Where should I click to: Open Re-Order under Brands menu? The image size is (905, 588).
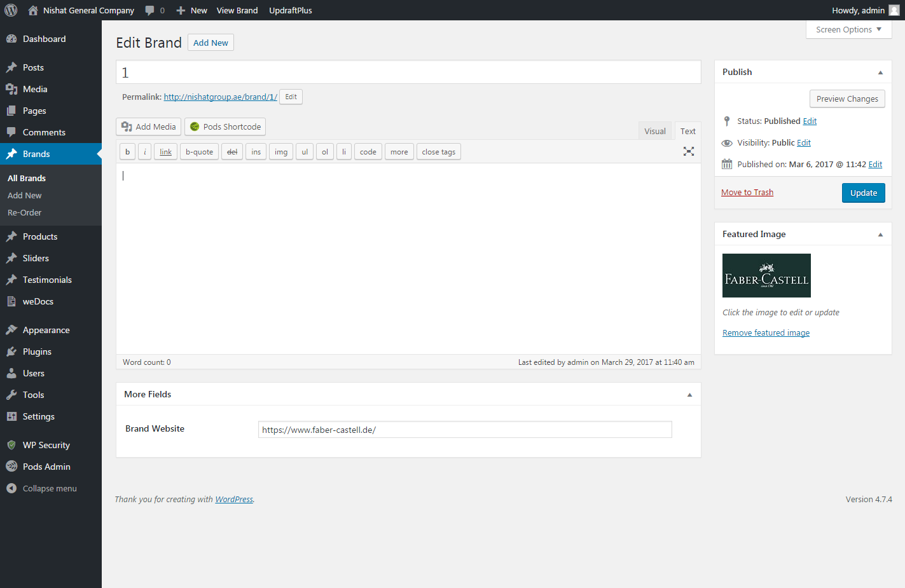[25, 212]
